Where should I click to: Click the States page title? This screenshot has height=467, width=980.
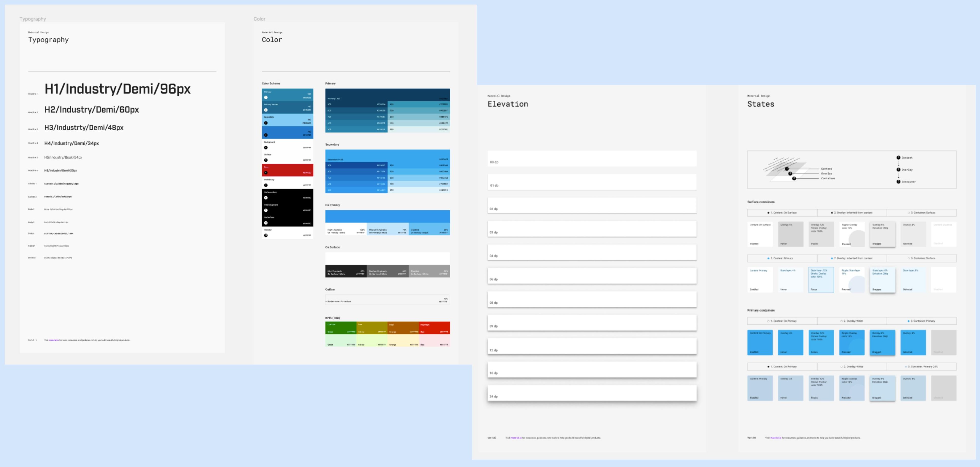pyautogui.click(x=761, y=104)
